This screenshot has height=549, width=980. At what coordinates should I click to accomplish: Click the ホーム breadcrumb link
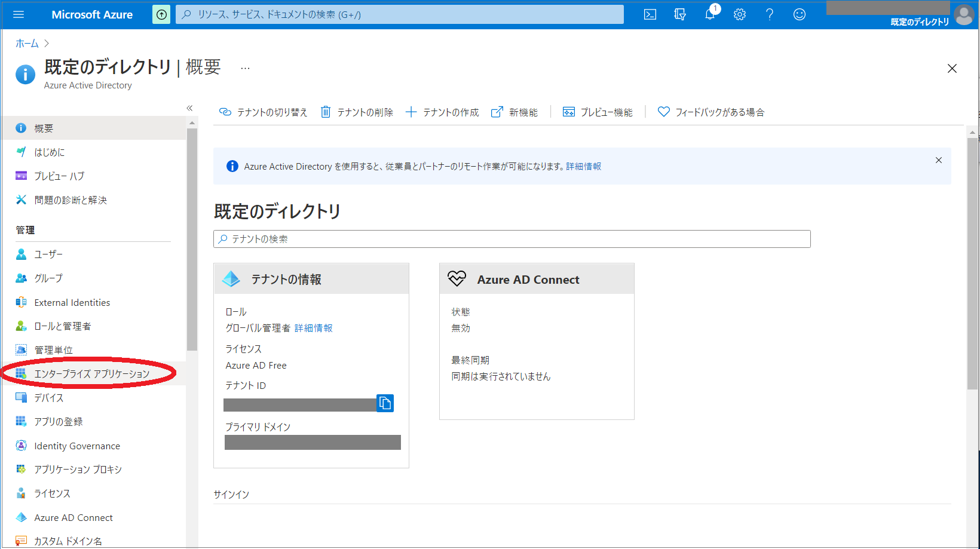(x=27, y=44)
